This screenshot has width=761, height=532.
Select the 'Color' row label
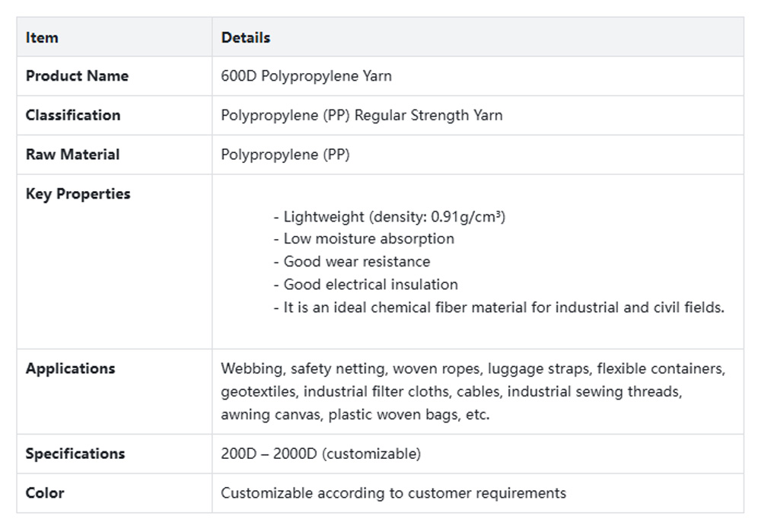[x=45, y=492]
